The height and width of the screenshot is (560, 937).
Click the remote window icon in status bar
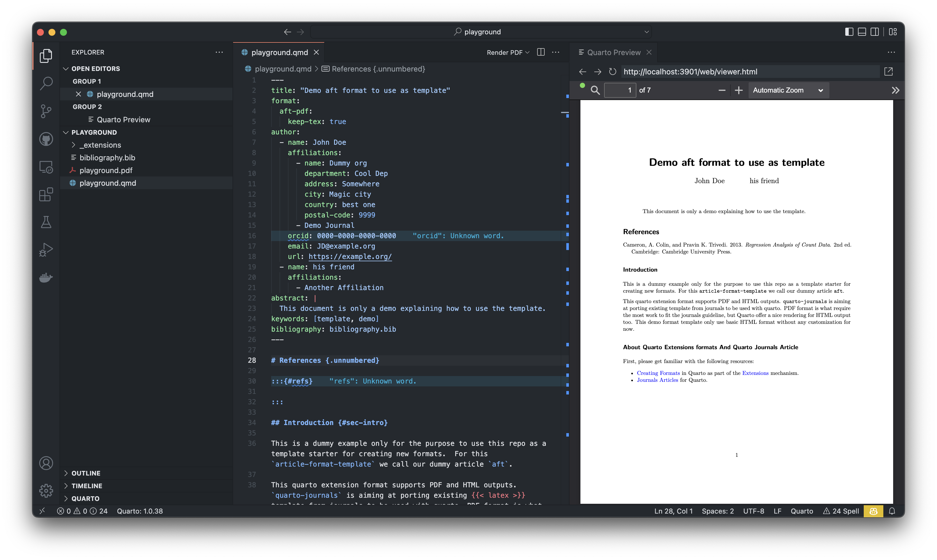pyautogui.click(x=42, y=511)
